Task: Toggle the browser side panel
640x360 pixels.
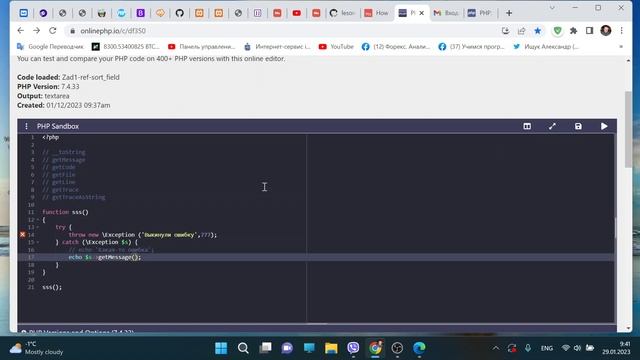Action: [x=589, y=31]
